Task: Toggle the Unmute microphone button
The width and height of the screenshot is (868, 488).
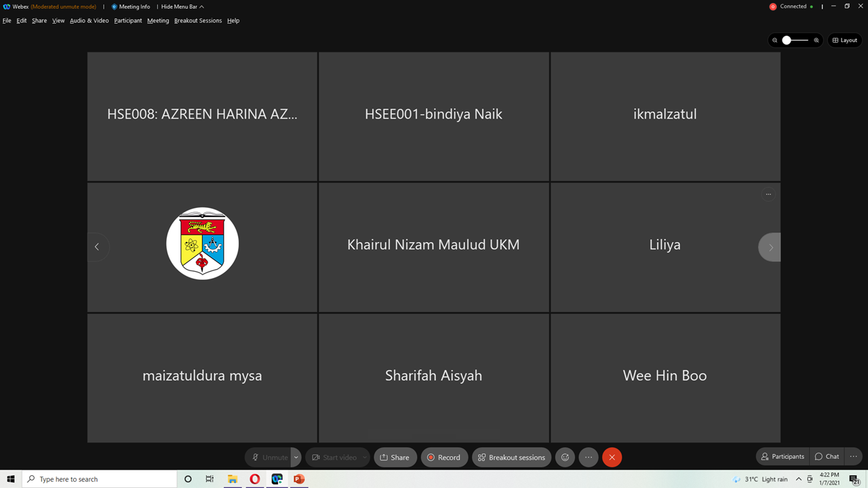Action: (269, 457)
